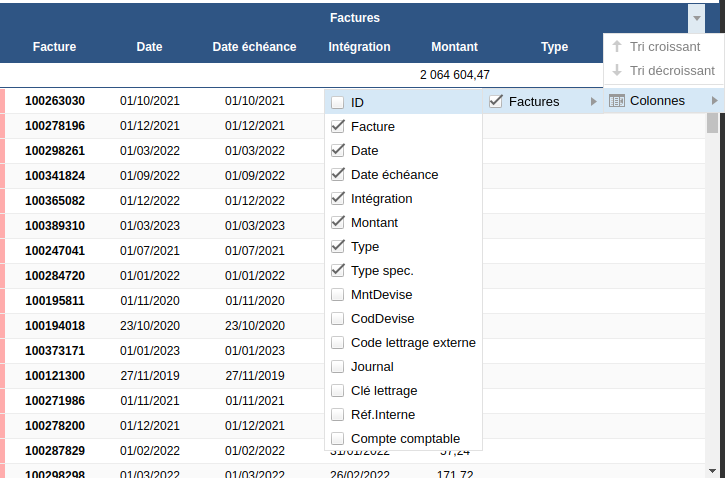Image resolution: width=725 pixels, height=478 pixels.
Task: Click the Colonnes grid icon
Action: click(617, 100)
